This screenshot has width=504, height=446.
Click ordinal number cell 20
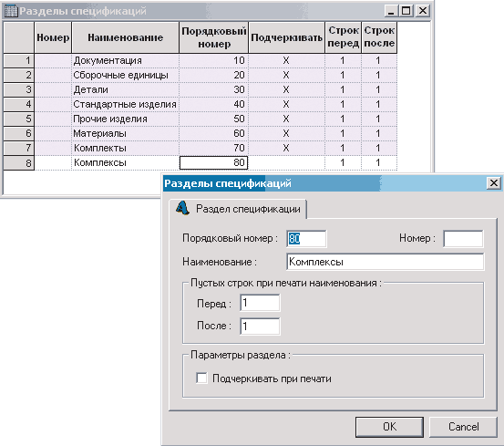pos(214,75)
